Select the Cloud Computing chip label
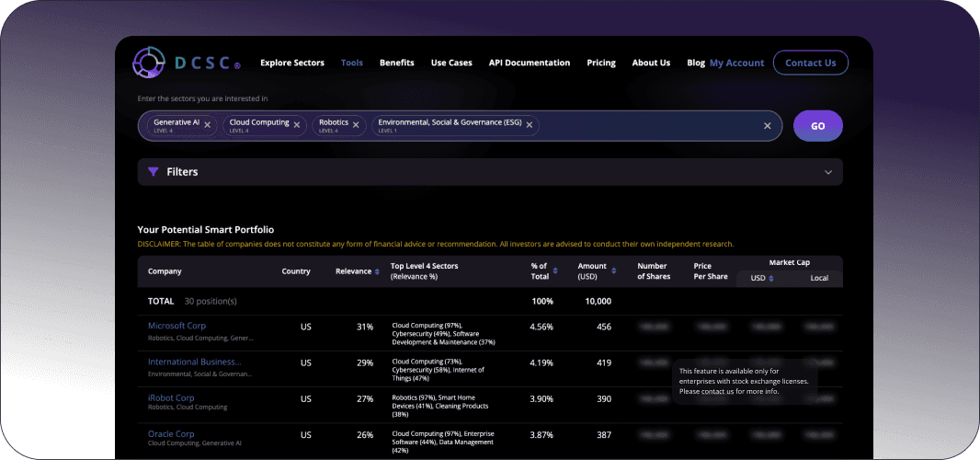This screenshot has width=980, height=460. click(x=258, y=122)
